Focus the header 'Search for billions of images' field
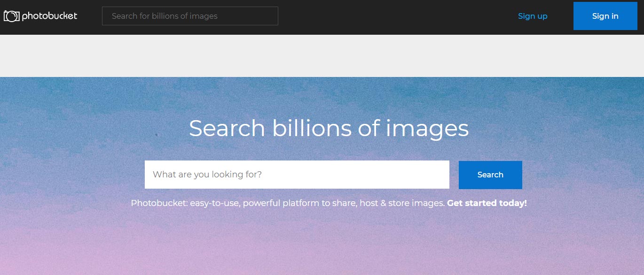Screen dimensions: 644x275 (x=190, y=16)
